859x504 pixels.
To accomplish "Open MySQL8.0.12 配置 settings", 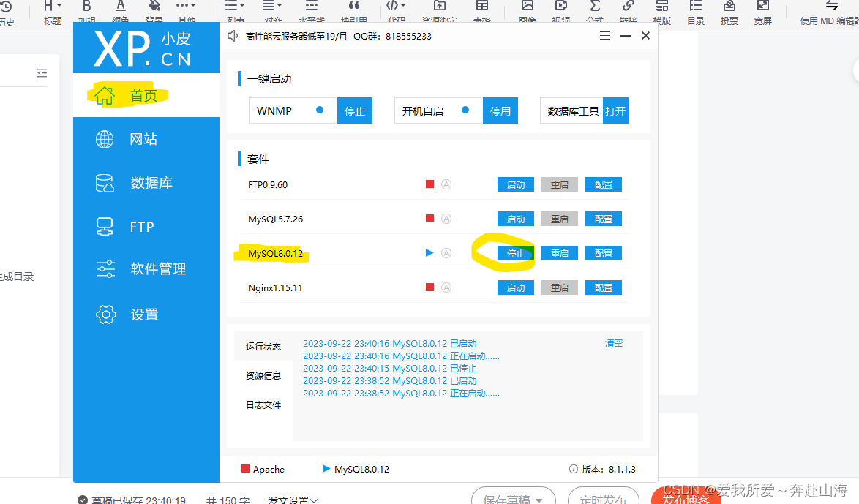I will pyautogui.click(x=603, y=253).
